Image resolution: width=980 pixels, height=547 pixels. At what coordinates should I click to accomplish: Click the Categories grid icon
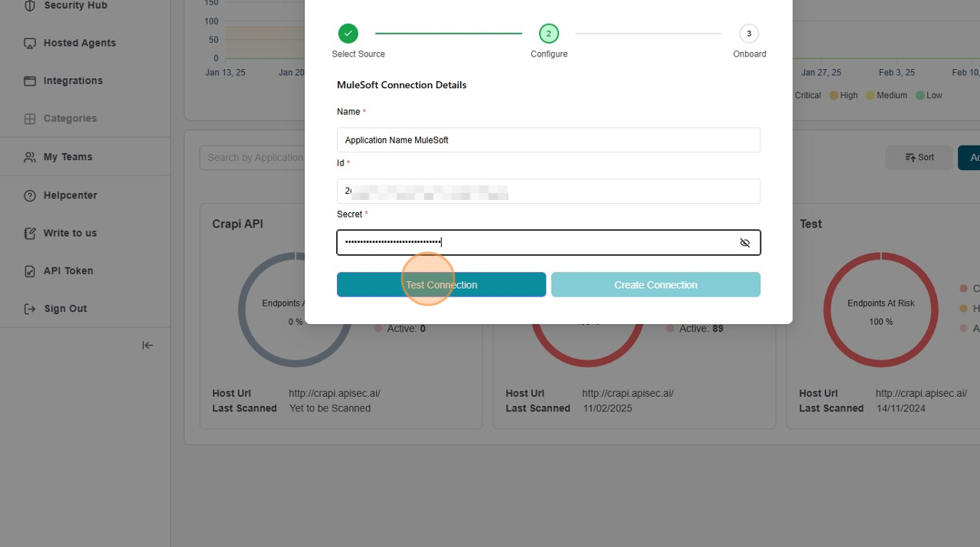point(30,119)
